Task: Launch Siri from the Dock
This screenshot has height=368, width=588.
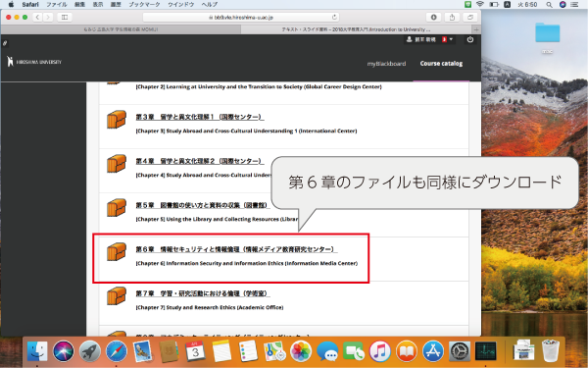Action: tap(64, 351)
